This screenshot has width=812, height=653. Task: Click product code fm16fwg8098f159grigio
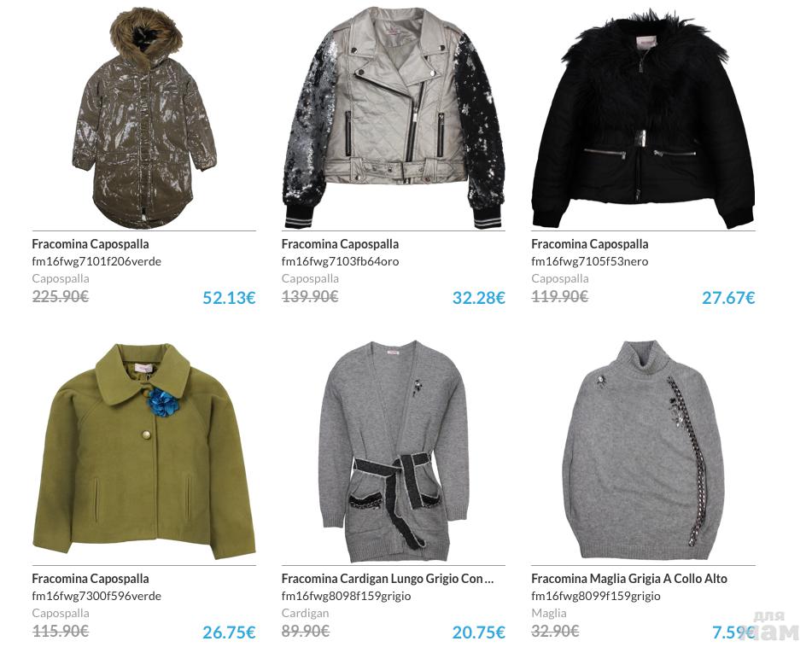tap(346, 596)
